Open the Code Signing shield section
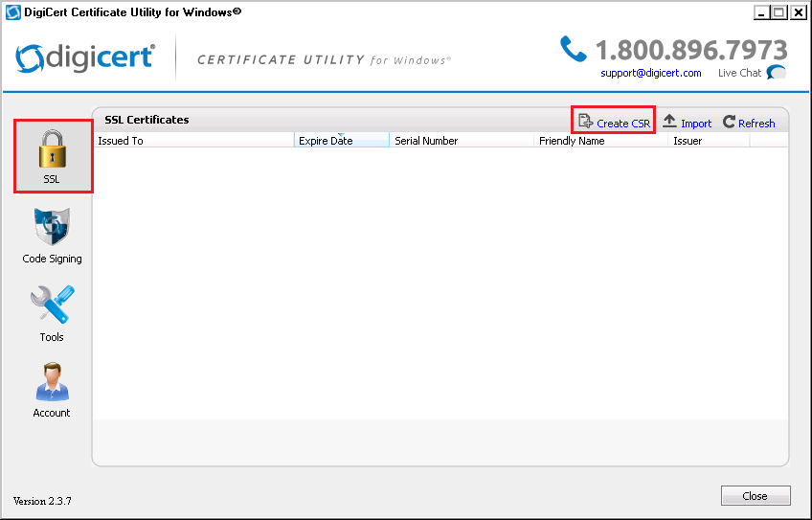 pyautogui.click(x=52, y=228)
